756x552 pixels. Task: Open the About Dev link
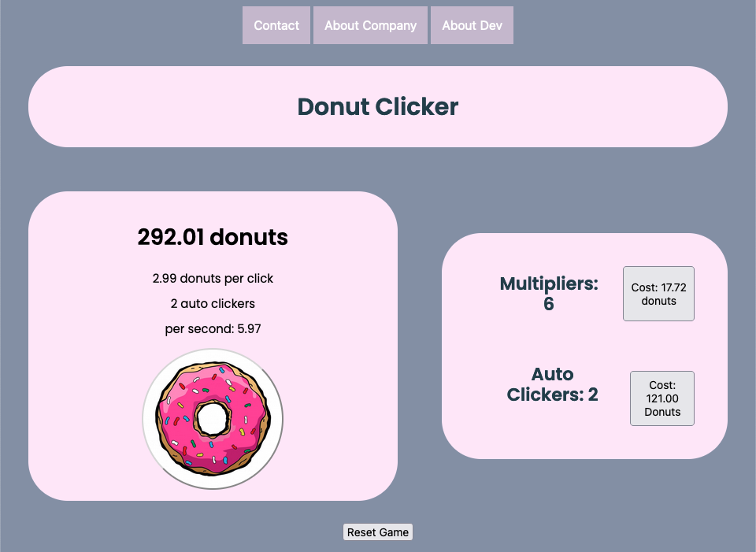point(472,25)
